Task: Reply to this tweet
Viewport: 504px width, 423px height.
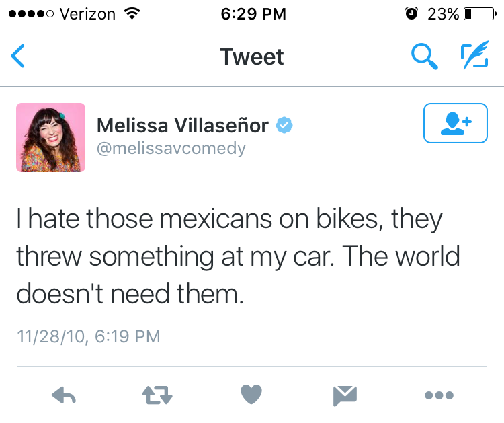Action: tap(64, 395)
